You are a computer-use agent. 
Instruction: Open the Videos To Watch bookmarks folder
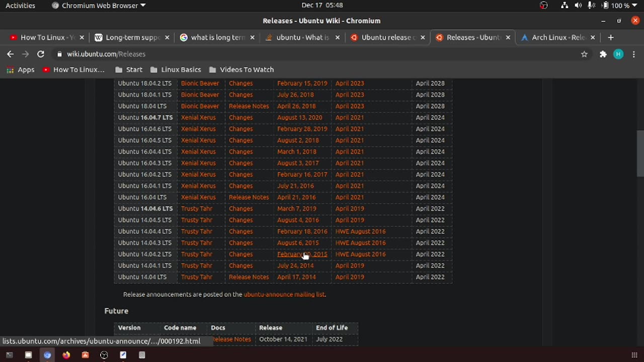[x=242, y=69]
